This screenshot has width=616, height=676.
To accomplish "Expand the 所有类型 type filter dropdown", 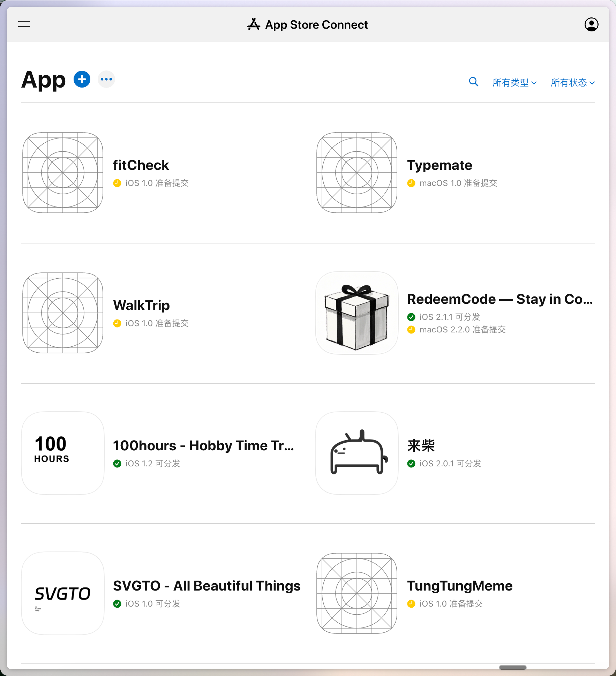I will pos(514,83).
